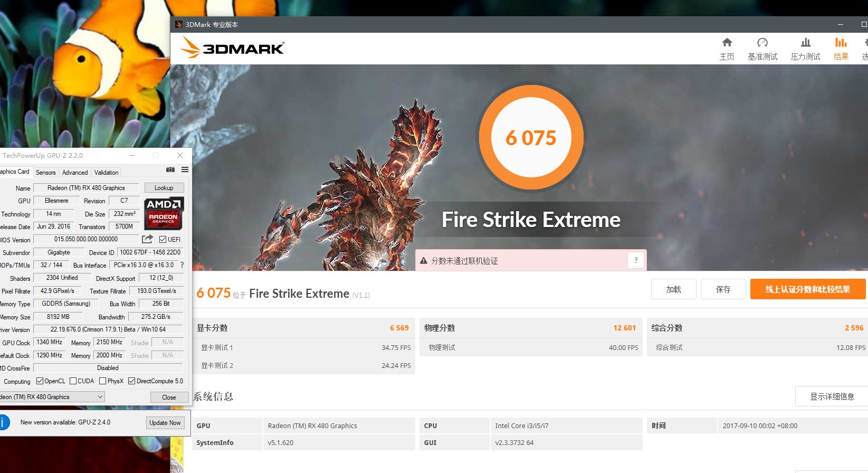Viewport: 868px width, 473px height.
Task: Toggle the UEFI checkbox
Action: click(163, 239)
